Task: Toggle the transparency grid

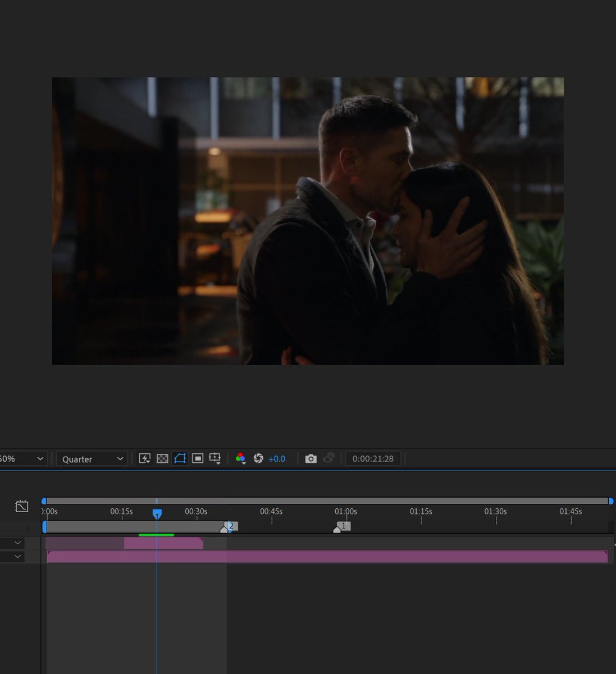Action: point(162,458)
